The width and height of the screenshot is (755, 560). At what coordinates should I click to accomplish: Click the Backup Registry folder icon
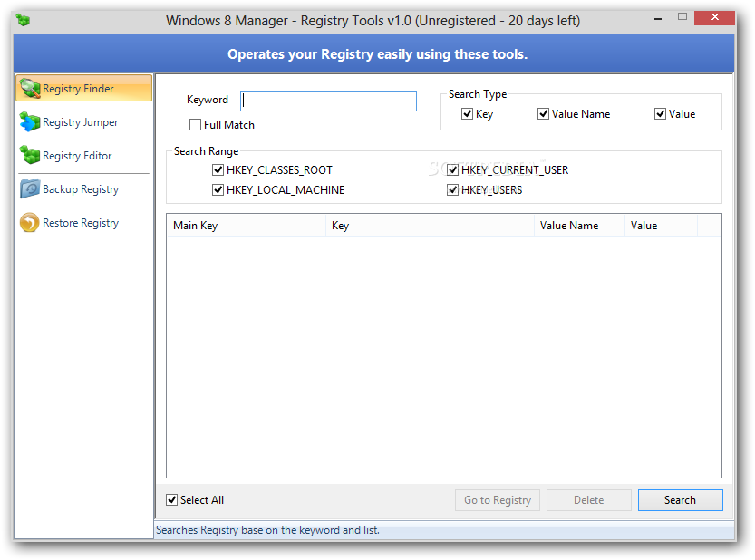pos(30,188)
